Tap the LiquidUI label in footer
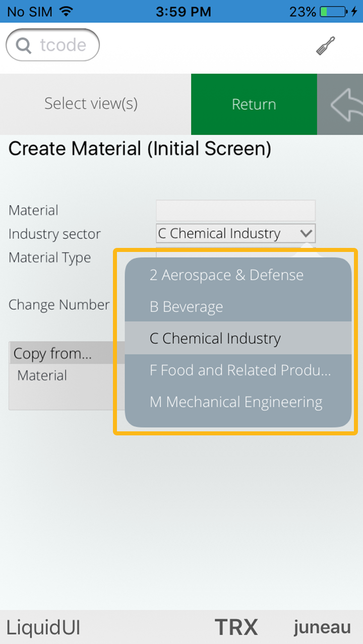363x644 pixels. click(x=43, y=627)
